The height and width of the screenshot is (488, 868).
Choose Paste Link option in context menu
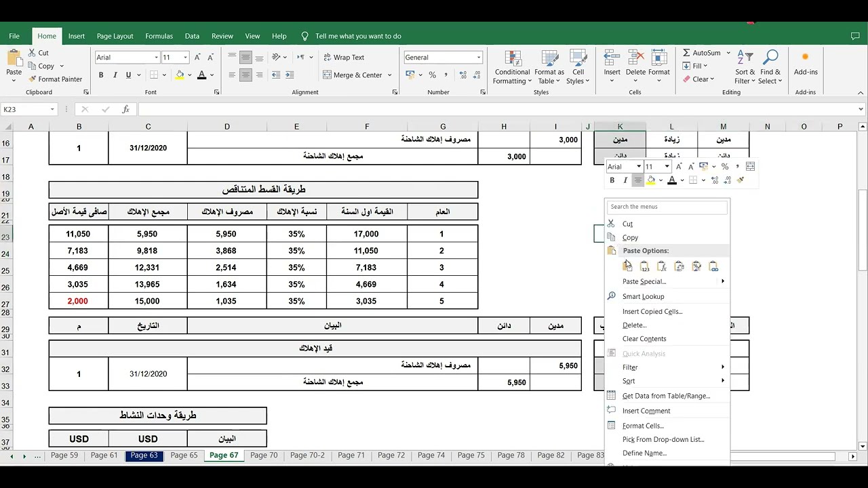pyautogui.click(x=713, y=266)
